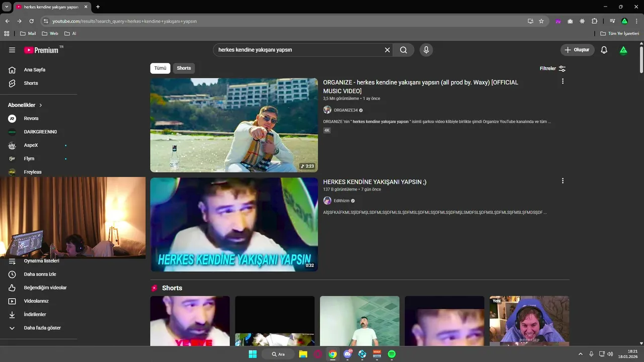
Task: Open Chrome media controls icon
Action: [612, 21]
